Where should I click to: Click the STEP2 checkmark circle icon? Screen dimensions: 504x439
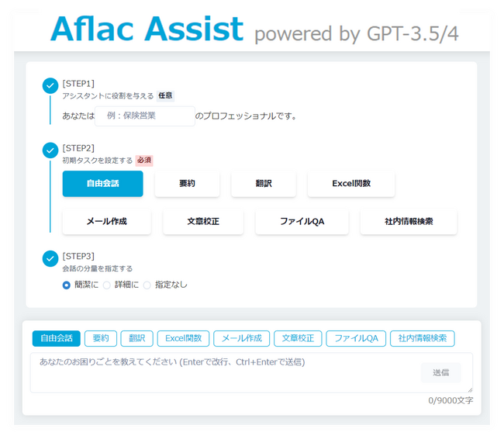click(50, 150)
